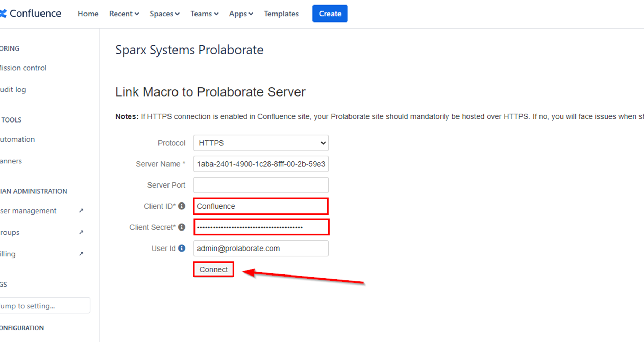
Task: Click external link arrow beside User management
Action: coord(81,210)
